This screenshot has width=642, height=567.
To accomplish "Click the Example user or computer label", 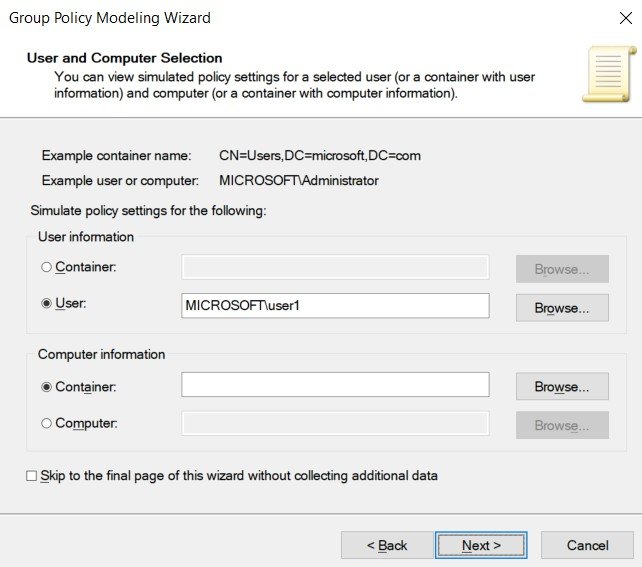I will [x=120, y=181].
